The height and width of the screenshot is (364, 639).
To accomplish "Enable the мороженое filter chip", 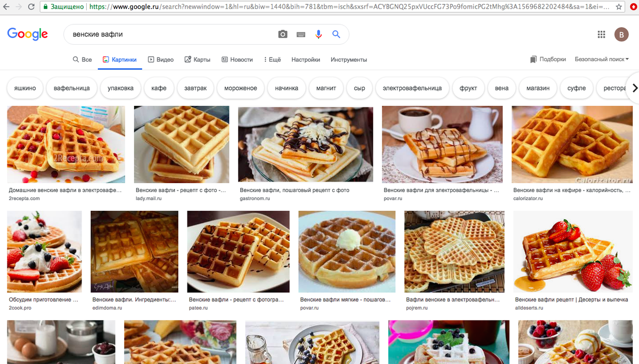I will pos(242,88).
